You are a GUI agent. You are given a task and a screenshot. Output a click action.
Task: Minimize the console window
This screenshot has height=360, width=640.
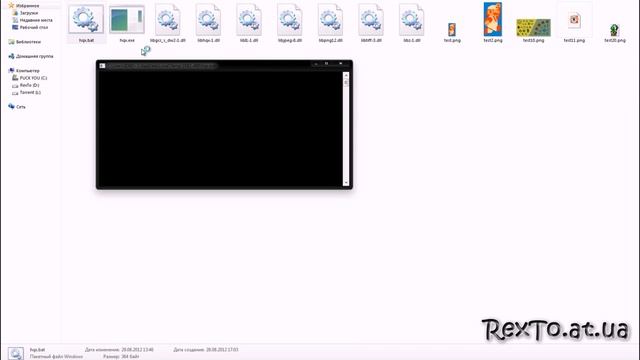(316, 64)
